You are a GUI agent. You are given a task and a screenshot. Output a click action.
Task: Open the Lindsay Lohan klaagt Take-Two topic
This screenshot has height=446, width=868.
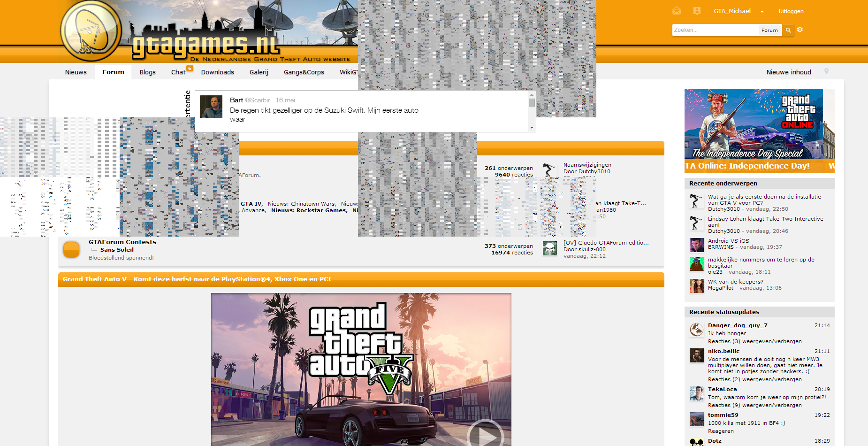pyautogui.click(x=765, y=222)
